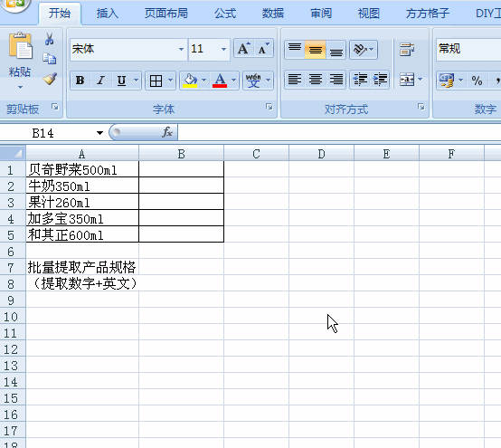Open orientation dropdown arrow
Screen dimensions: 501x448
372,50
